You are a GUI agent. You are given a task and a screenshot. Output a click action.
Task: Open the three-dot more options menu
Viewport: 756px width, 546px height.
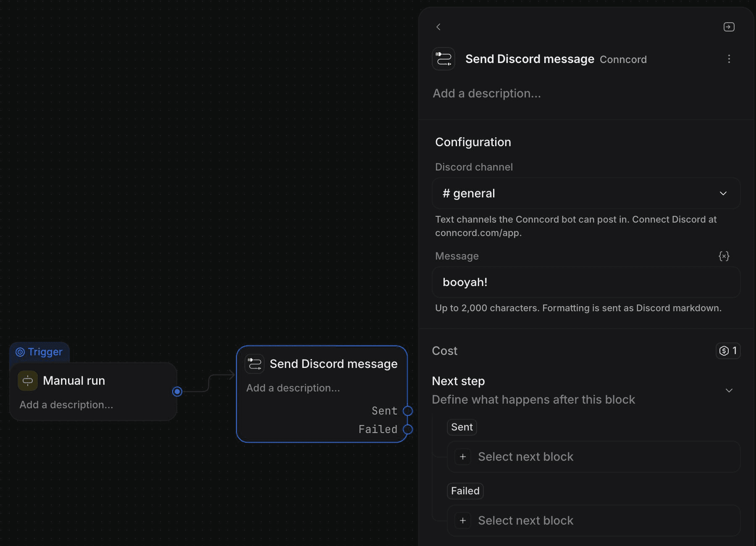tap(729, 59)
